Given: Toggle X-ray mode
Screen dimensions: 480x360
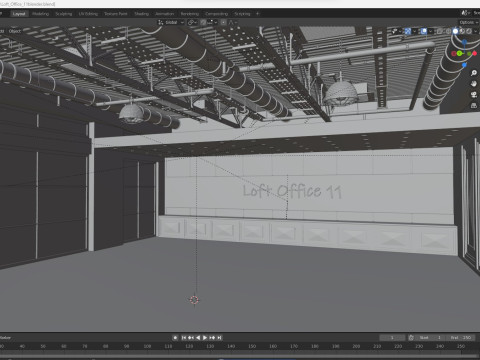Looking at the screenshot, I should click(440, 31).
